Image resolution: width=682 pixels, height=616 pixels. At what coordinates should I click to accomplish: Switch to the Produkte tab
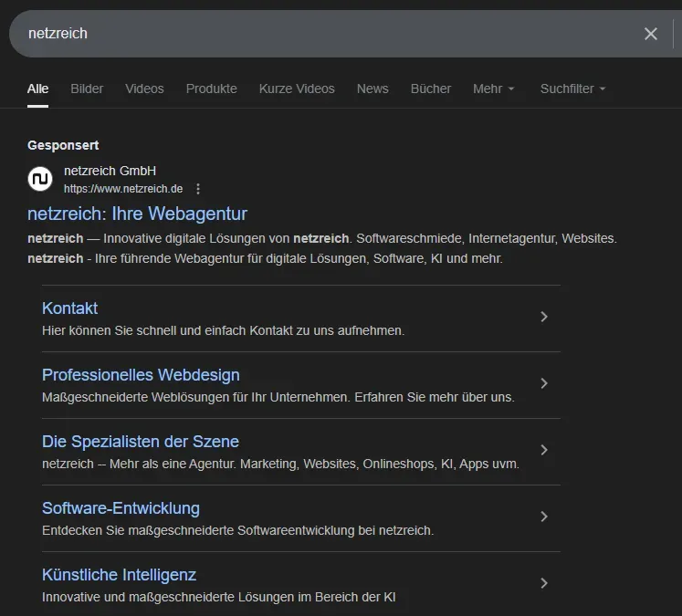pyautogui.click(x=212, y=89)
